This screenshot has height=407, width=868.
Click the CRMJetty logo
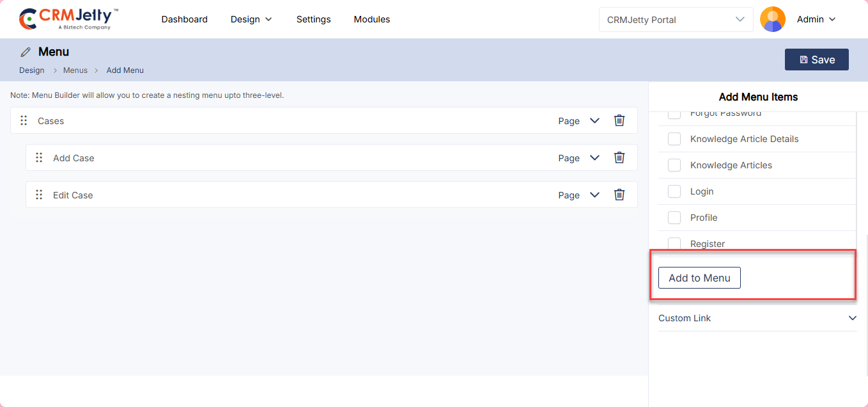tap(68, 19)
